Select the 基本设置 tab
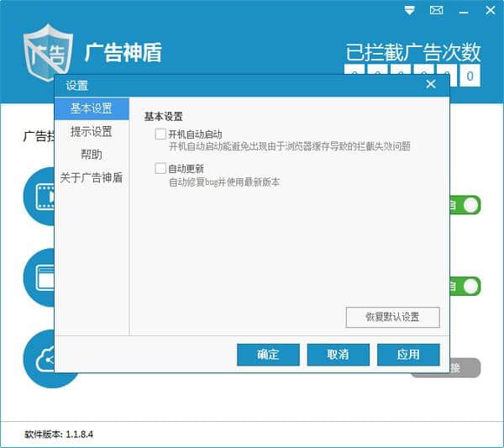The image size is (504, 448). [x=92, y=108]
